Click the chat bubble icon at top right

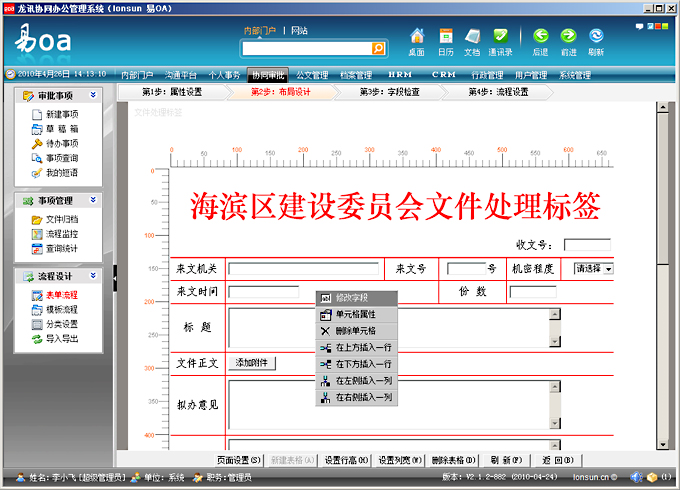(639, 26)
